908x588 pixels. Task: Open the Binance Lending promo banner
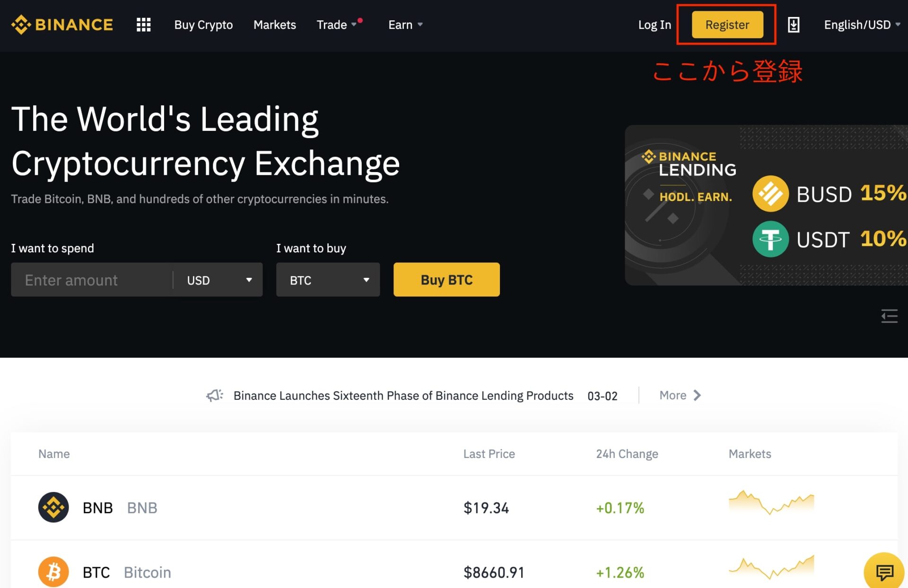(x=766, y=205)
